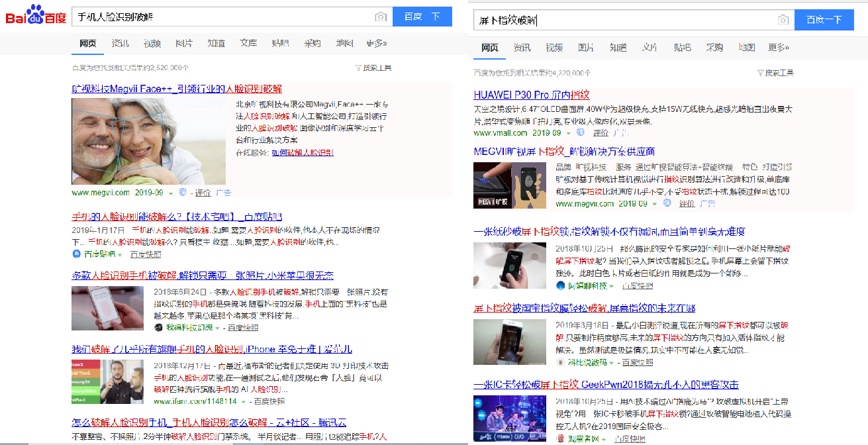The image size is (868, 445).
Task: Click thumbnail of 多款人脸识别手机被破解 result
Action: point(107,308)
